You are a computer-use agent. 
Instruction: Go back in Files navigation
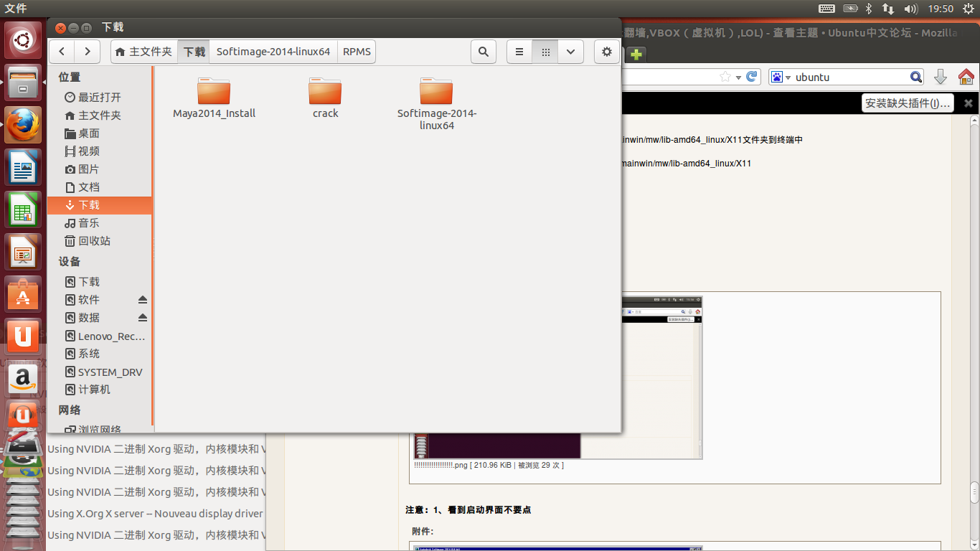62,52
